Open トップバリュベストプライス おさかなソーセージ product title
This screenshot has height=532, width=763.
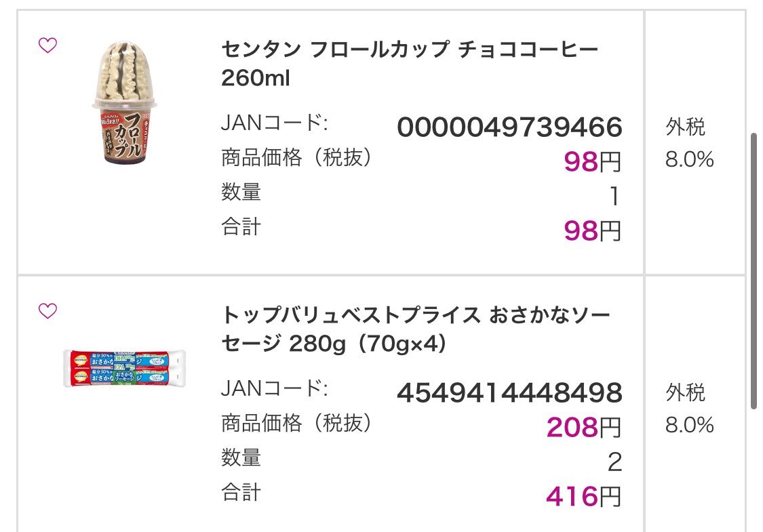click(416, 329)
